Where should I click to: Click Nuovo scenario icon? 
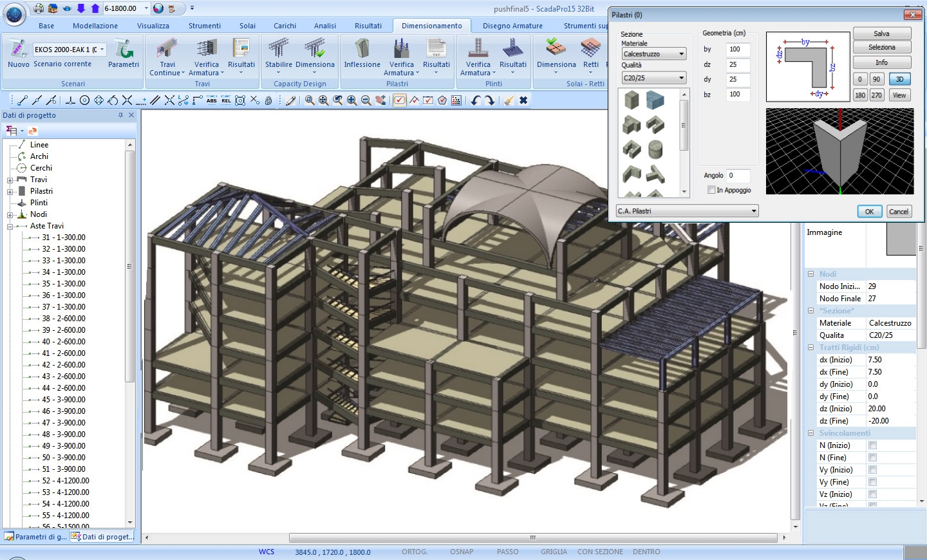click(x=18, y=49)
